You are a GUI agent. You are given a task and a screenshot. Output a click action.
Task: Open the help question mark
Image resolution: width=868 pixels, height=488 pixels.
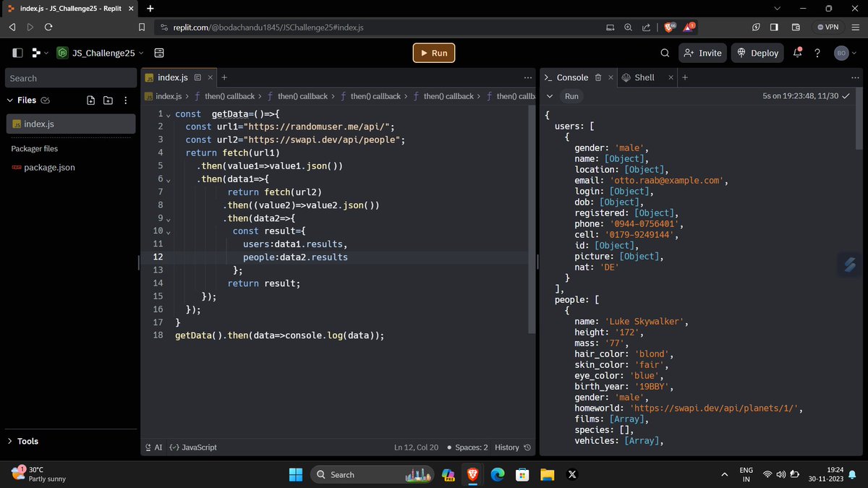coord(817,53)
